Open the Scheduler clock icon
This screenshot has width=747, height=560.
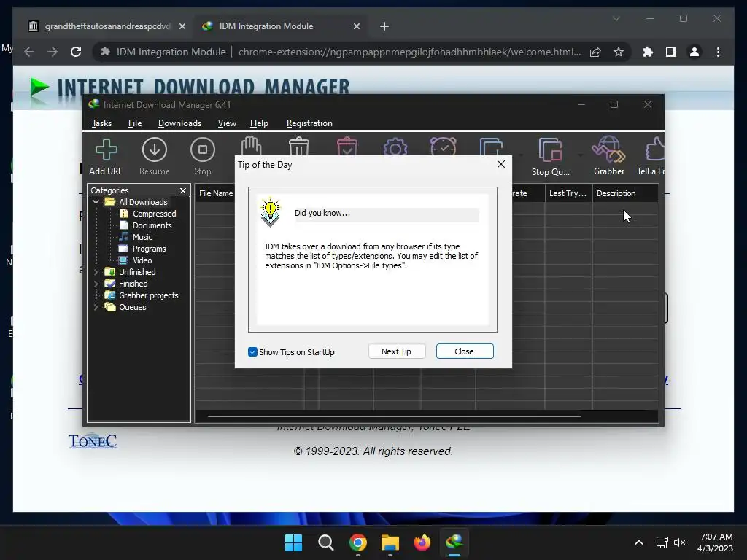click(x=444, y=146)
